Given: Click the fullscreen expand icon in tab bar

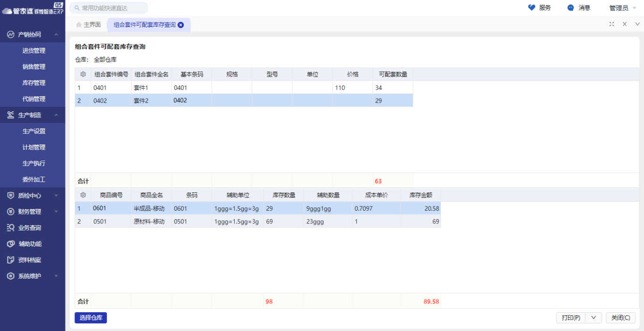Looking at the screenshot, I should click(611, 24).
